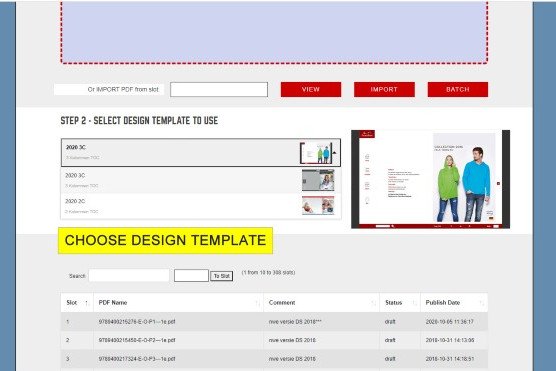The height and width of the screenshot is (371, 556).
Task: Click the To Slot button
Action: 222,276
